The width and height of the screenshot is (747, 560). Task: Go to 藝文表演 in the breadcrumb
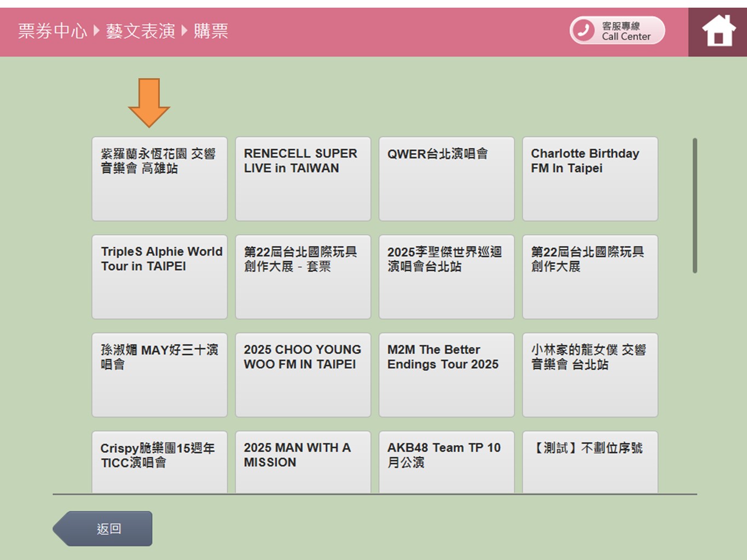click(140, 31)
